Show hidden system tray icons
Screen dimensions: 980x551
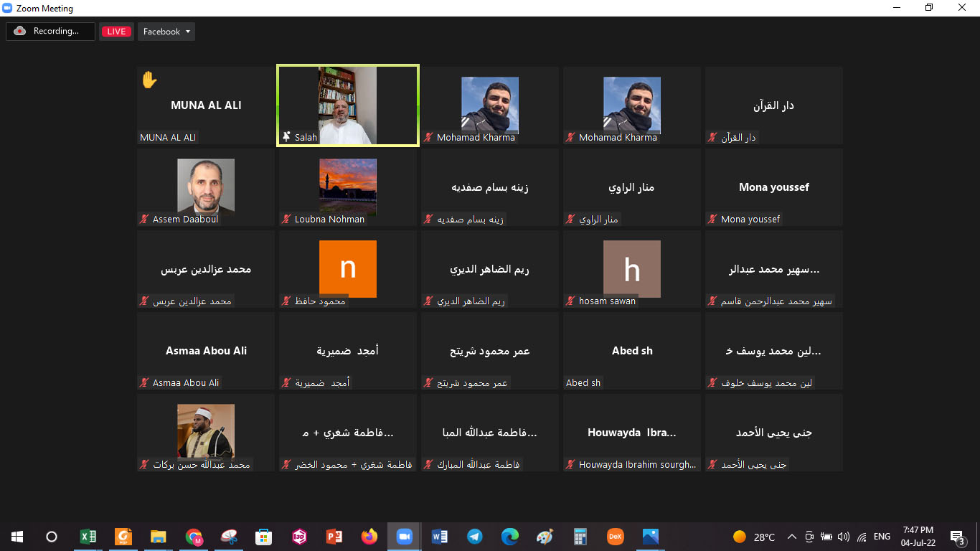pos(792,537)
